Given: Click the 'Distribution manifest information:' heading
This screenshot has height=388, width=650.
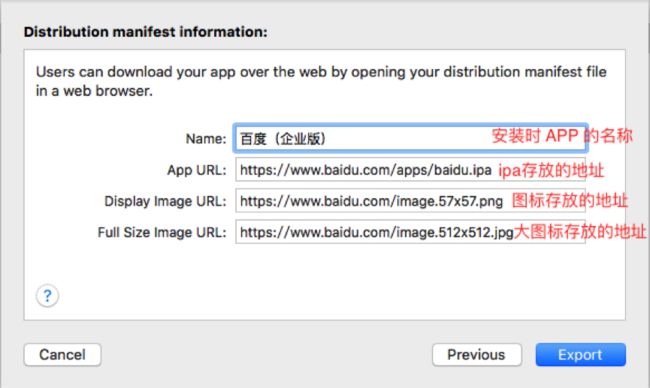Looking at the screenshot, I should 146,32.
